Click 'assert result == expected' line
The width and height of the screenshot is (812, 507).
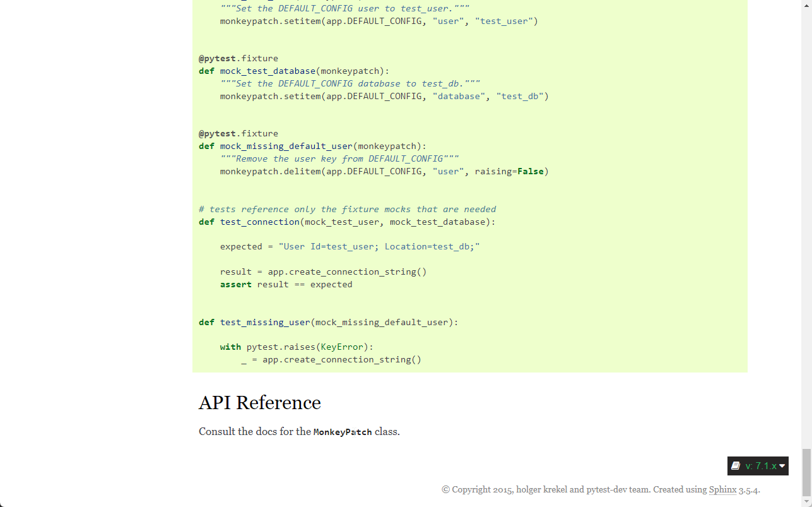click(x=286, y=284)
